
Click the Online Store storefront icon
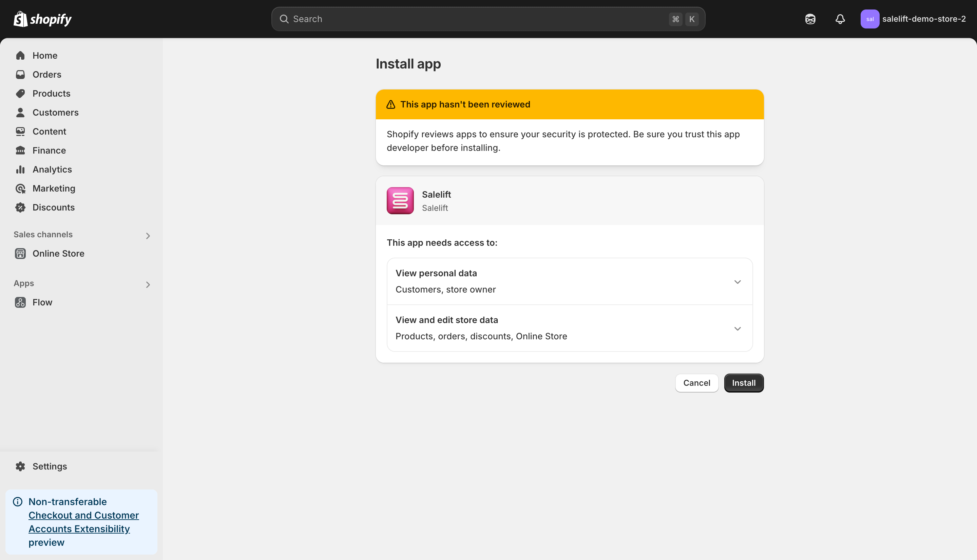pyautogui.click(x=20, y=254)
